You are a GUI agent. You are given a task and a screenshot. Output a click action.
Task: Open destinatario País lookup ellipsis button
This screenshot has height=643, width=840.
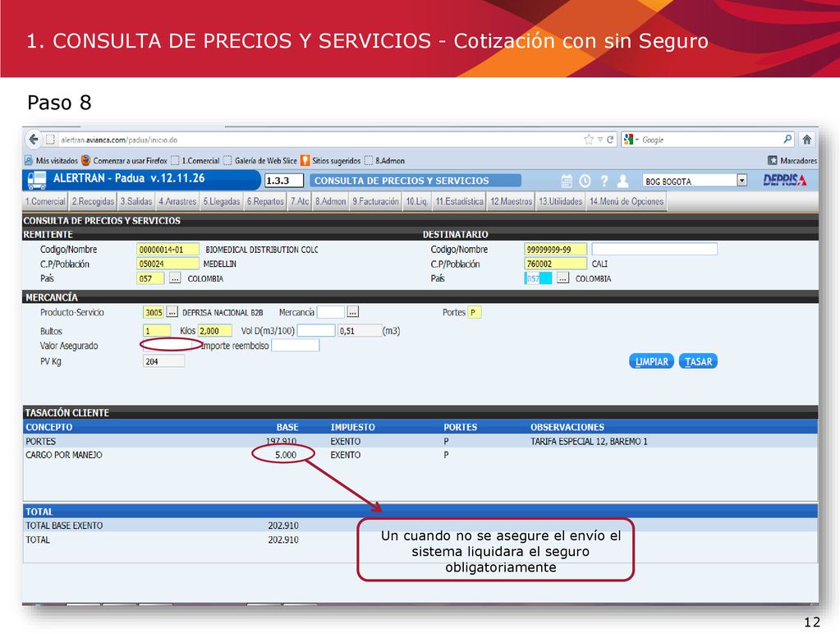(562, 278)
